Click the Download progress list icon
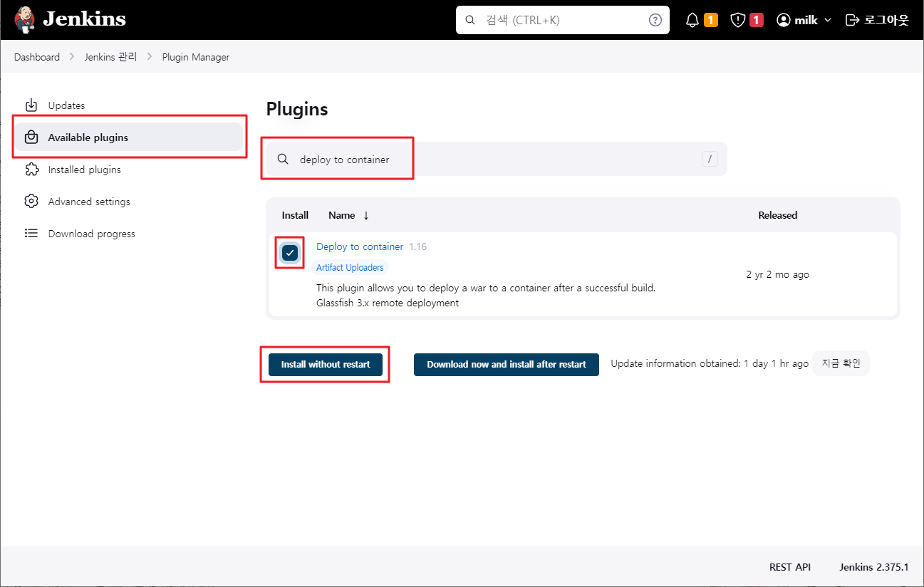Image resolution: width=924 pixels, height=587 pixels. (x=31, y=234)
